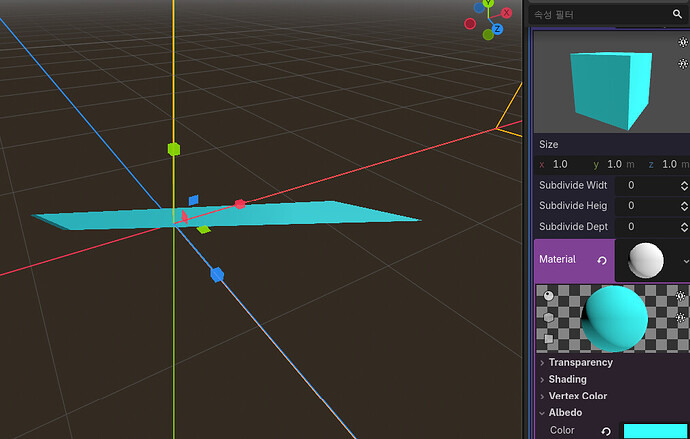
Task: Click the Subdivide Height label
Action: pyautogui.click(x=573, y=205)
